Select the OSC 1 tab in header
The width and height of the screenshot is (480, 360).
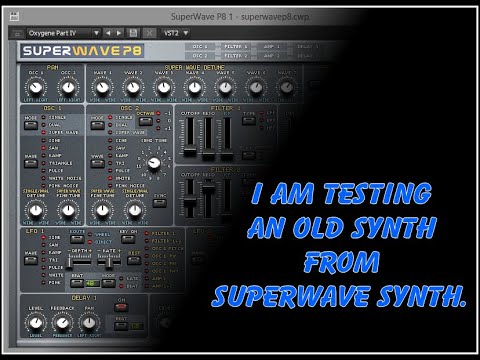point(200,47)
